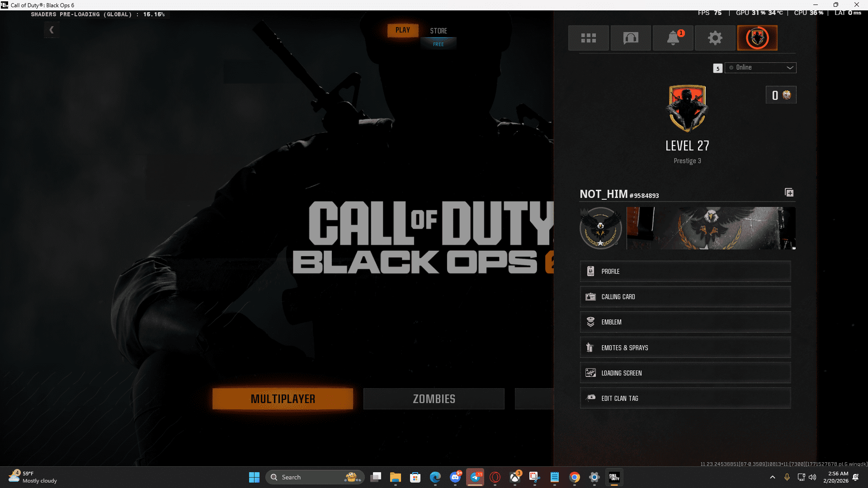Click the round eagle emblem thumbnail
Screen dimensions: 868x488
tap(600, 228)
